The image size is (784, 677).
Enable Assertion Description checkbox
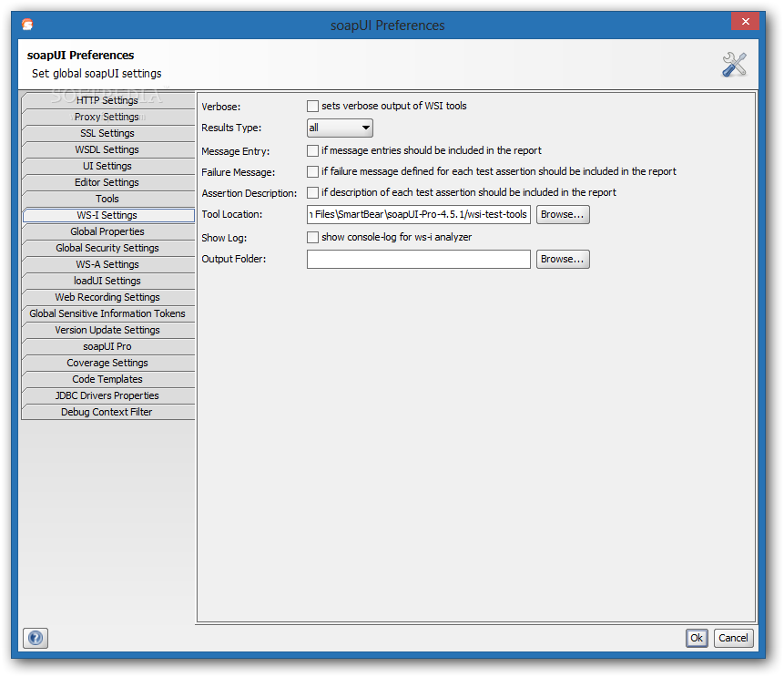coord(312,192)
